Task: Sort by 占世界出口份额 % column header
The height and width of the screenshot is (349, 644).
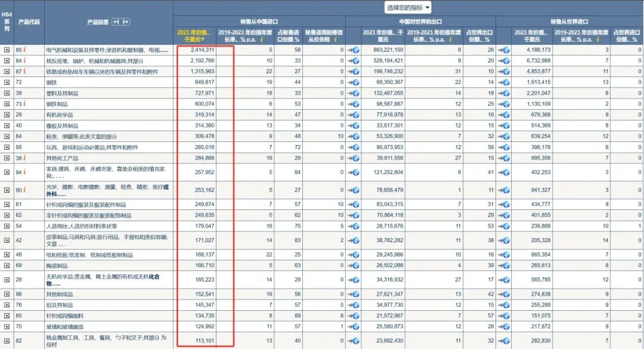Action: (x=479, y=35)
